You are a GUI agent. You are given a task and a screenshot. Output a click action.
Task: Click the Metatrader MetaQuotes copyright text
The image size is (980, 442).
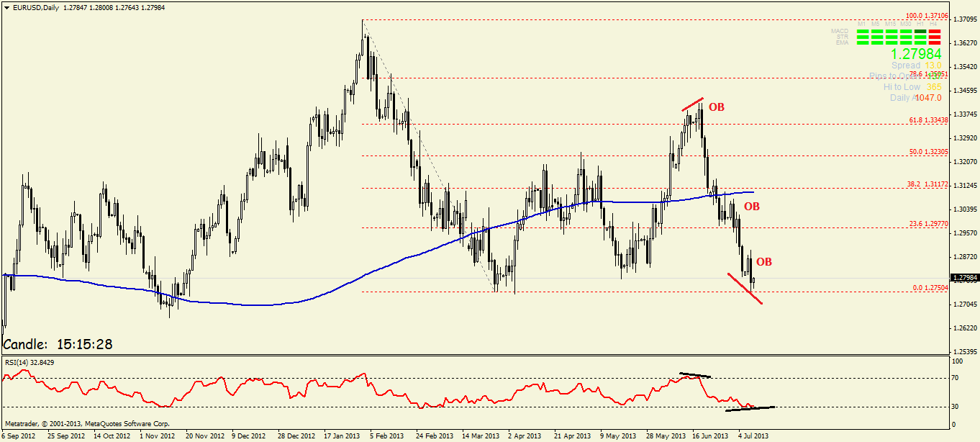click(87, 423)
